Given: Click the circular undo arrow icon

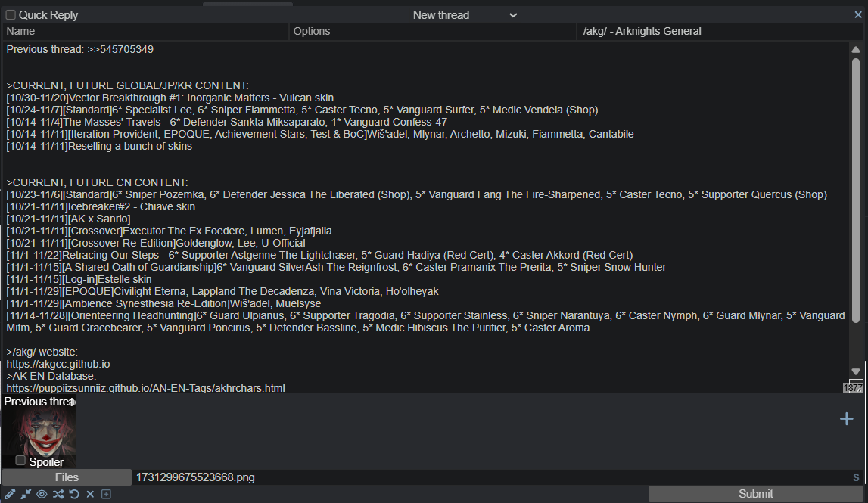Looking at the screenshot, I should tap(74, 494).
